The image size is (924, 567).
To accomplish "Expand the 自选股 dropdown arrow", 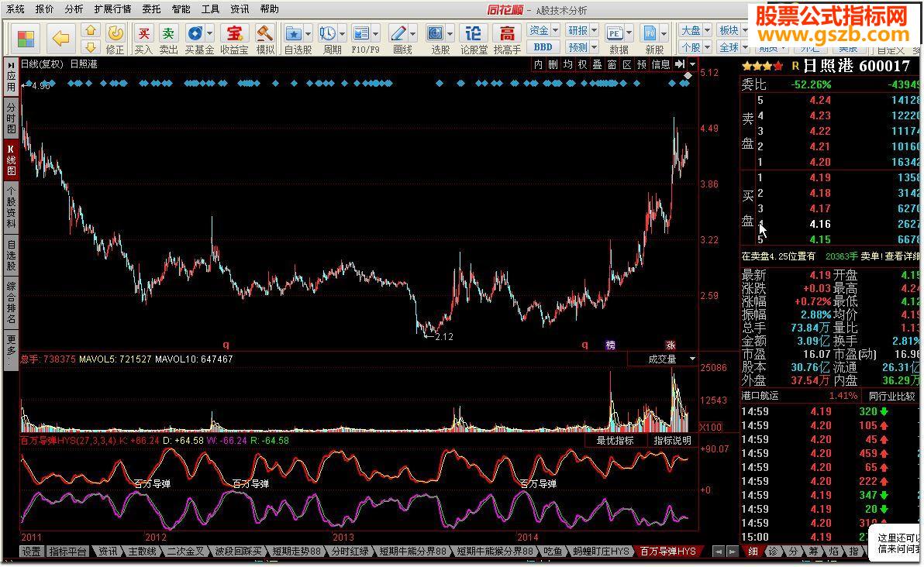I will (x=308, y=33).
